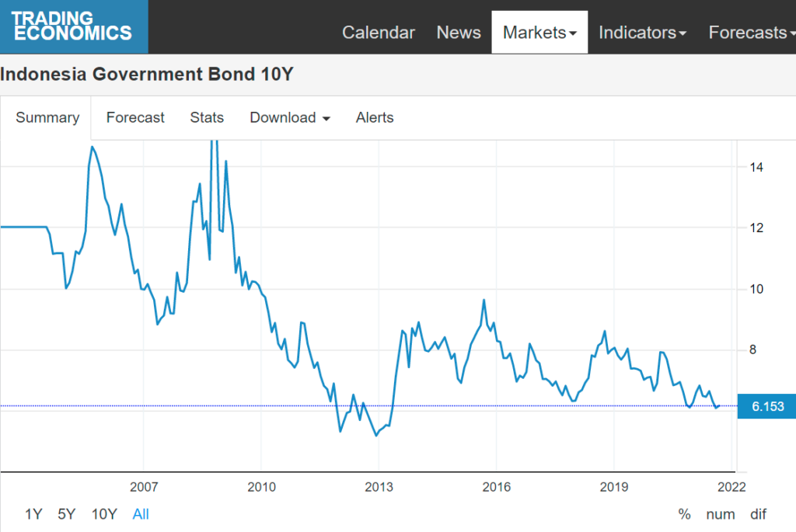796x532 pixels.
Task: Switch to the Forecast tab
Action: [x=134, y=117]
